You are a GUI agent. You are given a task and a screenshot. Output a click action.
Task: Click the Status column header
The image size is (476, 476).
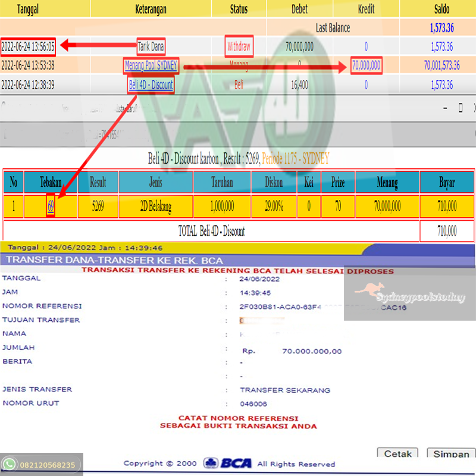click(x=239, y=9)
